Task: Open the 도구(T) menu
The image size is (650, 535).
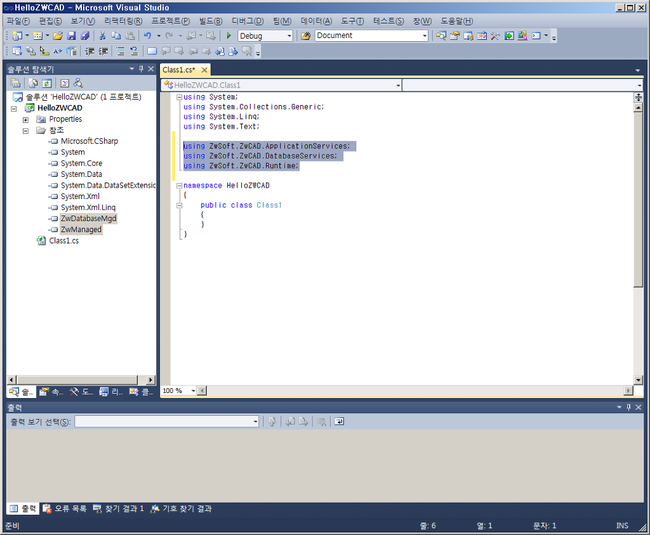Action: pos(352,21)
